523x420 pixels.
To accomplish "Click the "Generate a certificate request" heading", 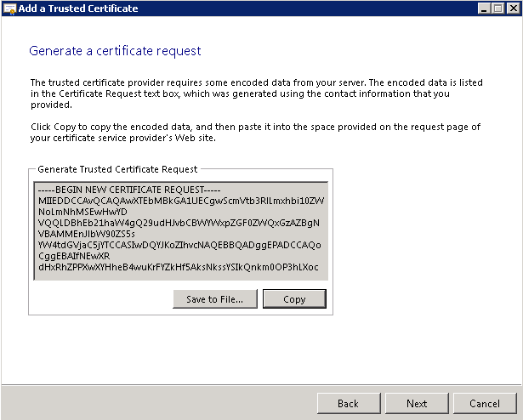I will pos(115,51).
